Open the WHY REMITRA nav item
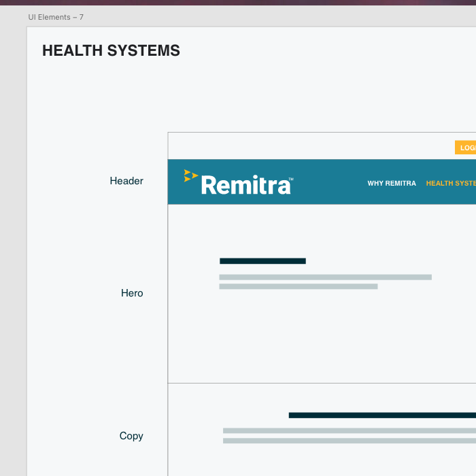This screenshot has width=476, height=476. pos(392,184)
